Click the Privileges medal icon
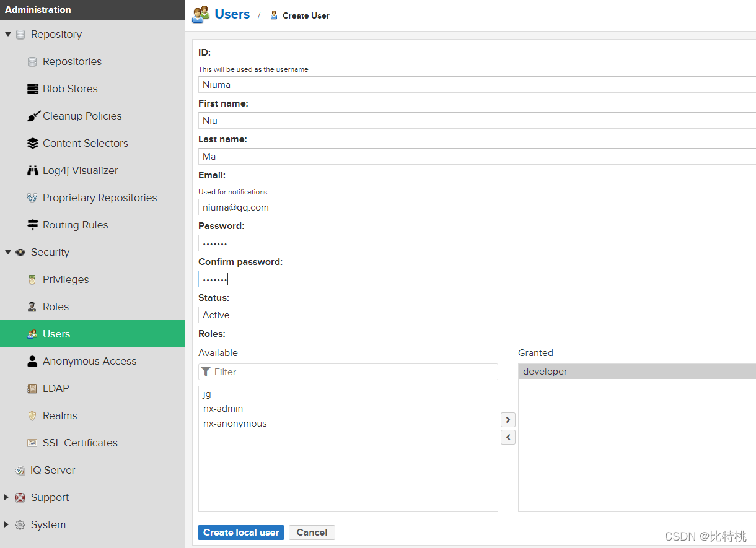 pyautogui.click(x=33, y=279)
